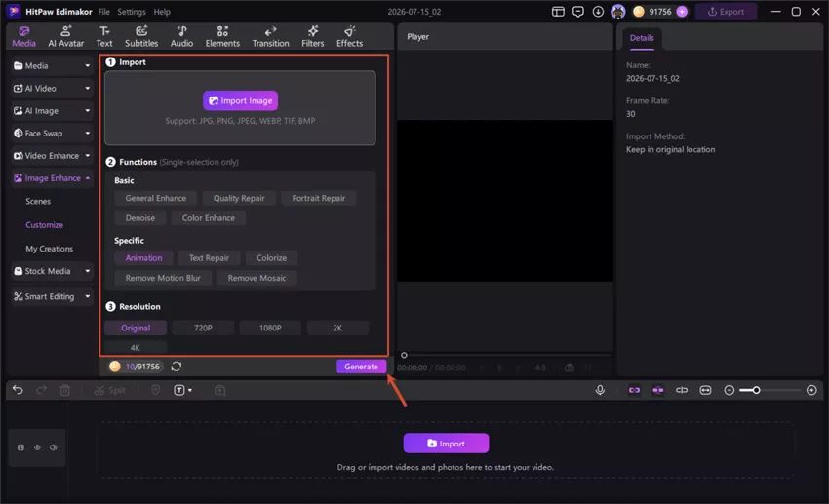The width and height of the screenshot is (829, 504).
Task: Toggle track visibility eye icon
Action: pos(37,447)
